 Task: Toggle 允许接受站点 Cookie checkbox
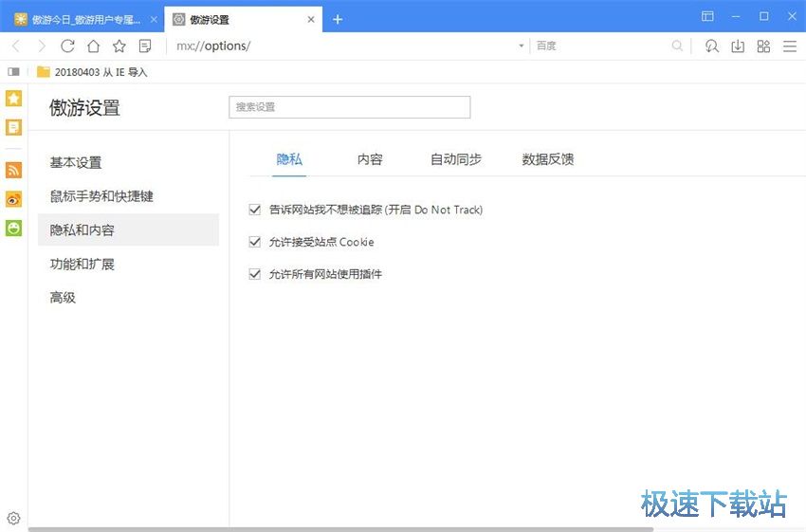pos(255,242)
